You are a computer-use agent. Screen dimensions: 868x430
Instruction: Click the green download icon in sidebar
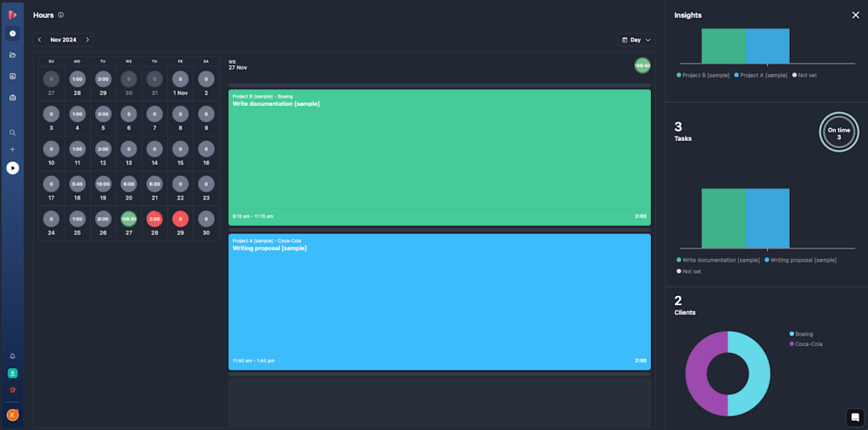point(13,373)
